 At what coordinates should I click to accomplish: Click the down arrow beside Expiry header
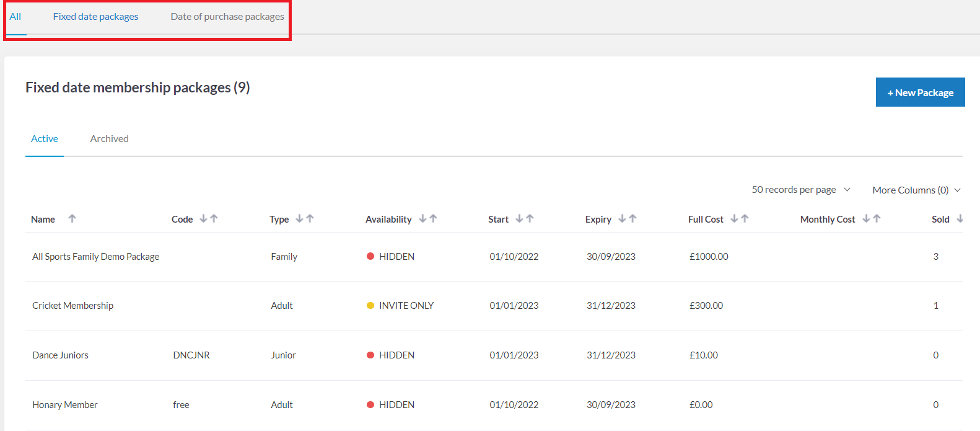[622, 218]
